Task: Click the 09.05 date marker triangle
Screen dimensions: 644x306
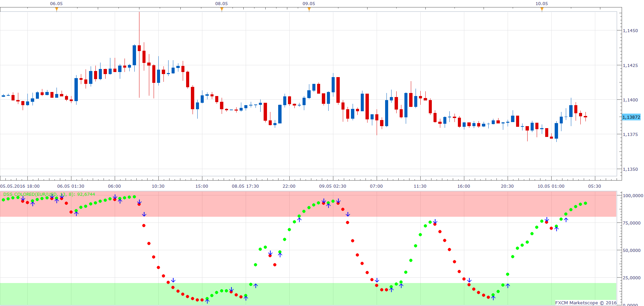Action: coord(309,9)
